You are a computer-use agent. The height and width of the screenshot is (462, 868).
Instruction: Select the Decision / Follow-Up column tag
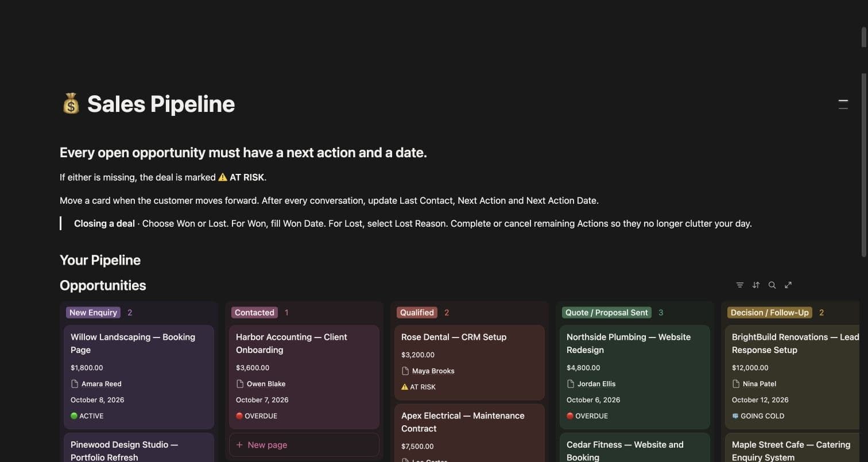point(770,313)
